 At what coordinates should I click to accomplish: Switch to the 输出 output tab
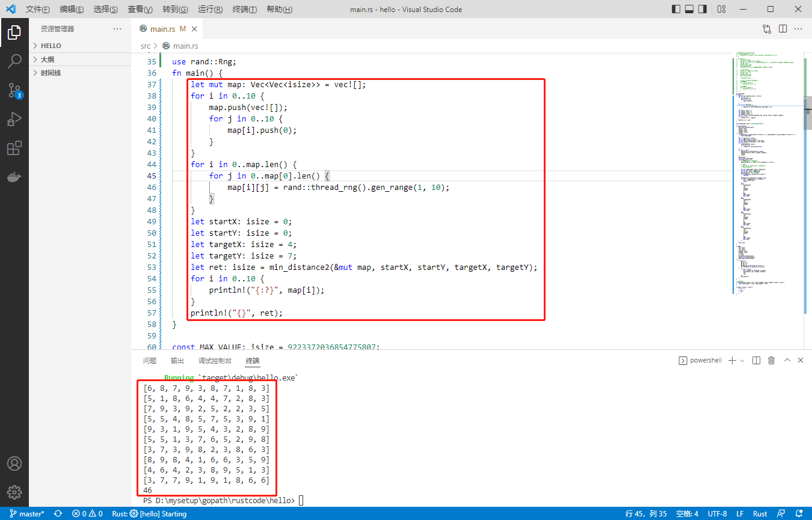[x=177, y=361]
